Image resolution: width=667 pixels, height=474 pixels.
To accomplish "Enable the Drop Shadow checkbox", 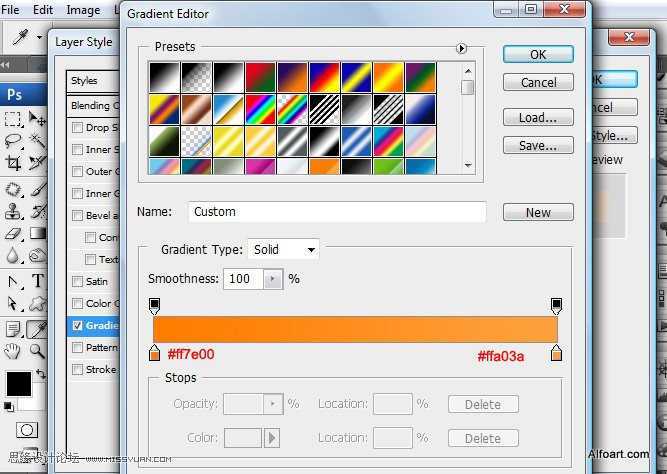I will (x=77, y=127).
